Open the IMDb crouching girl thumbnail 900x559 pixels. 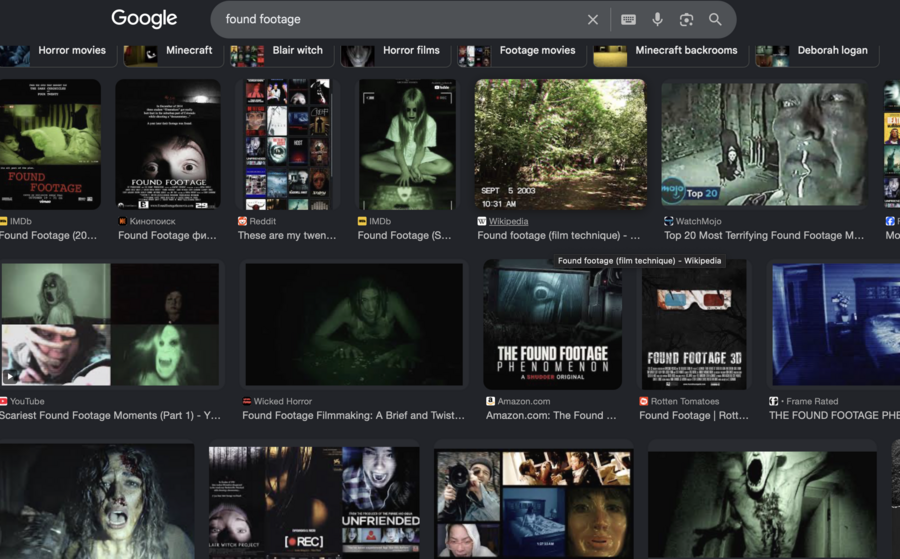[x=408, y=144]
